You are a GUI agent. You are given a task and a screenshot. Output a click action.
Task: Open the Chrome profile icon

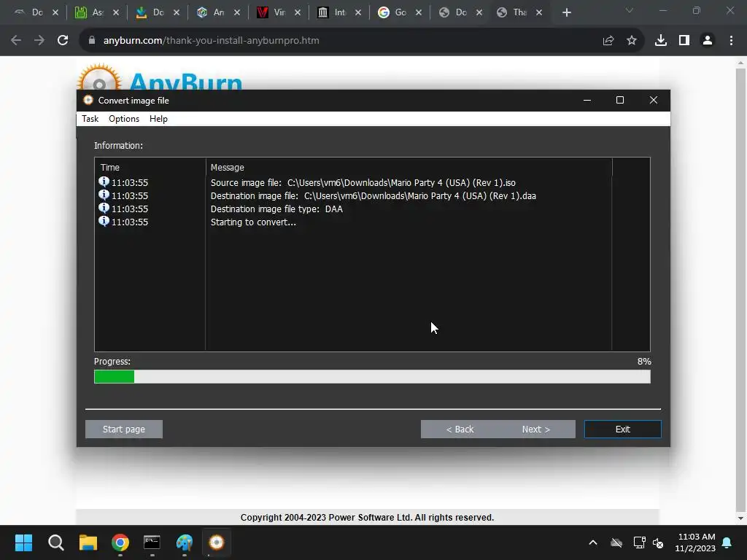tap(708, 41)
